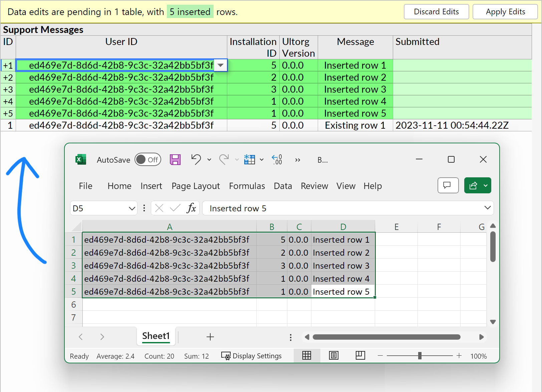Image resolution: width=542 pixels, height=392 pixels.
Task: Select the Sheet1 tab
Action: point(156,336)
